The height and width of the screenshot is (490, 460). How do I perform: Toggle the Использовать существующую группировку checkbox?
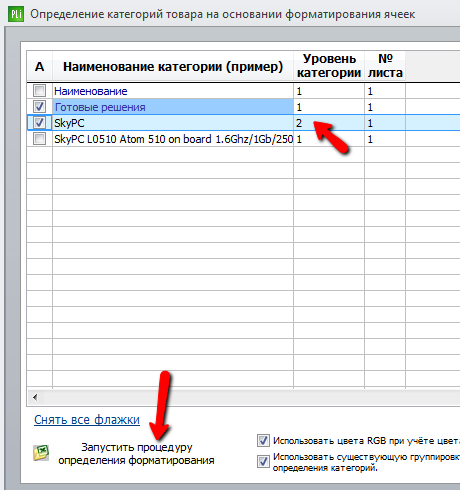(263, 462)
